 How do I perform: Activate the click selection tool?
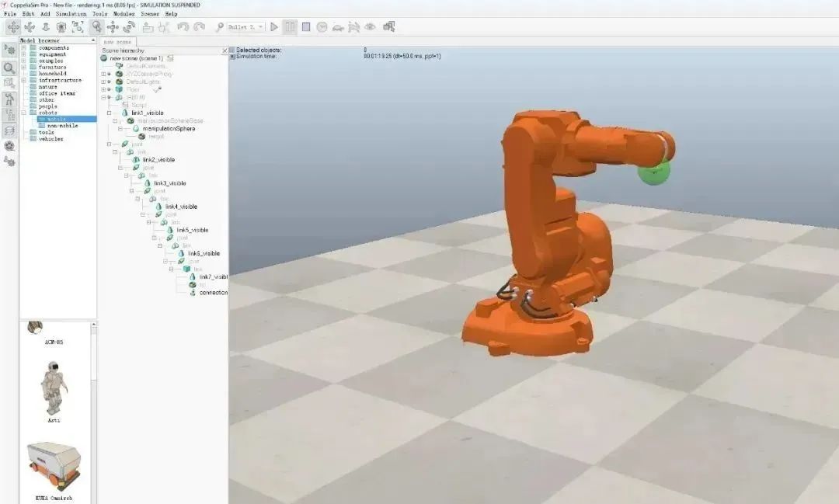(96, 26)
